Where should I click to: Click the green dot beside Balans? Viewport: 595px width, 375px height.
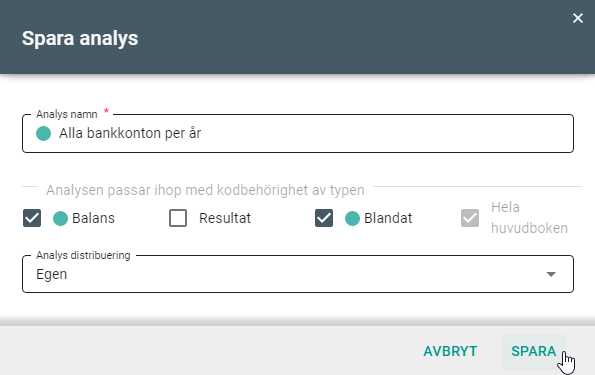tap(60, 219)
